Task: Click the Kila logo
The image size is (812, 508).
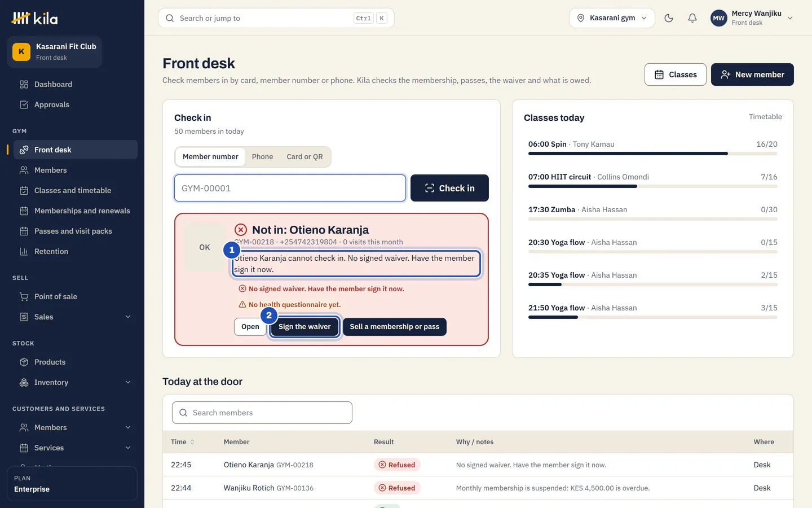Action: coord(34,18)
